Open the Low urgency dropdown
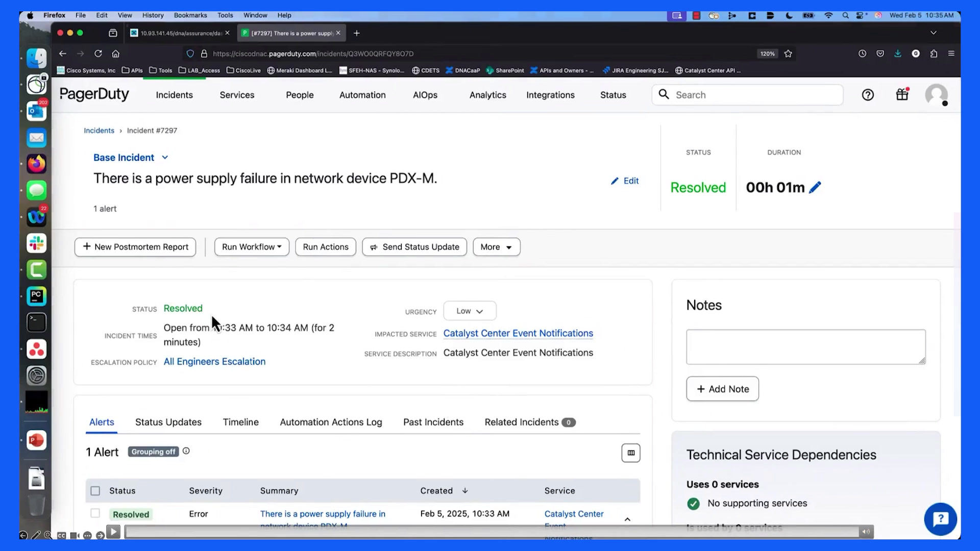 coord(470,311)
